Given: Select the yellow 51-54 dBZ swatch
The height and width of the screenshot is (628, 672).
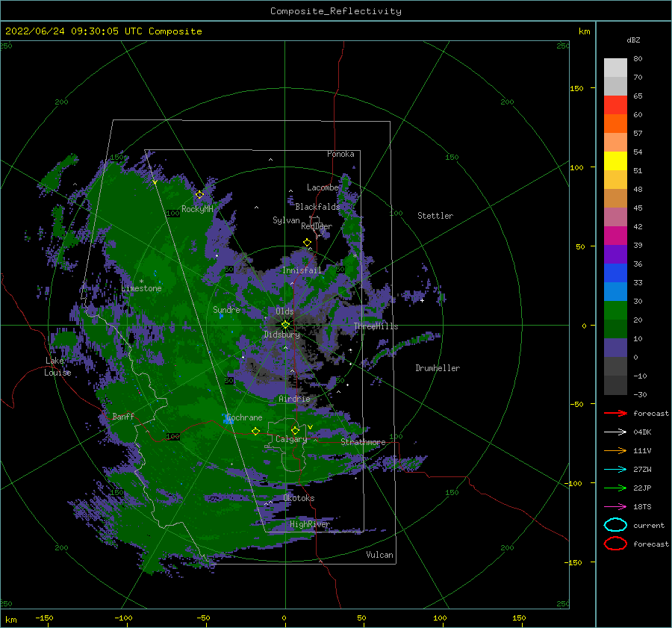Looking at the screenshot, I should tap(615, 161).
